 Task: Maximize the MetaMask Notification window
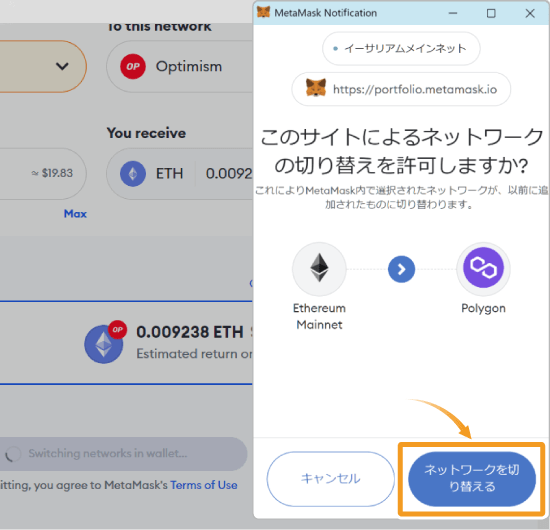[x=491, y=13]
